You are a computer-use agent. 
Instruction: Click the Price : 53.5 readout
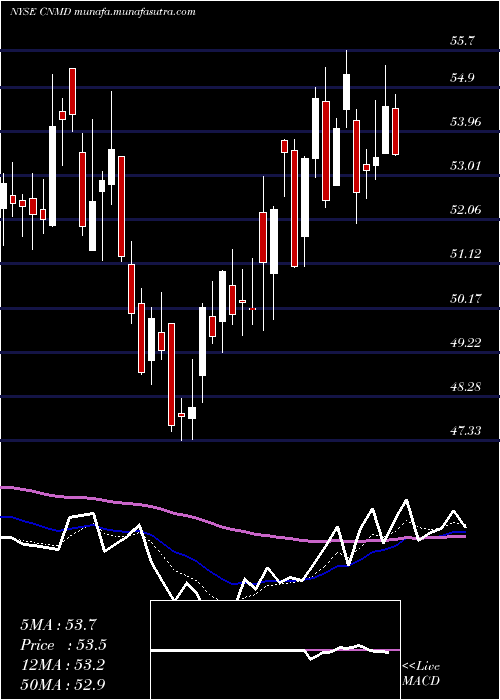[64, 645]
